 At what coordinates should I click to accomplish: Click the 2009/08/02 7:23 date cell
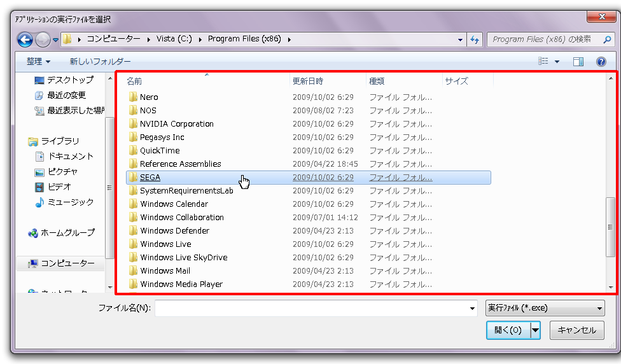(x=323, y=111)
